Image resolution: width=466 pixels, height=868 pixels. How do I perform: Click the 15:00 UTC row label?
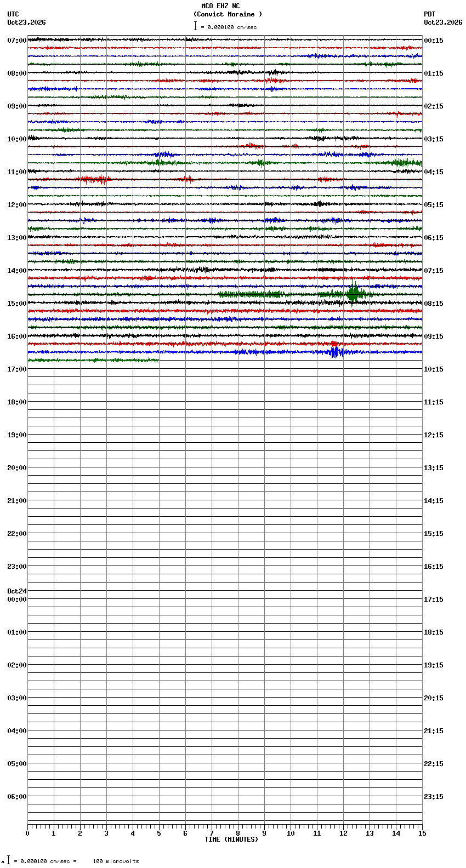pos(17,304)
